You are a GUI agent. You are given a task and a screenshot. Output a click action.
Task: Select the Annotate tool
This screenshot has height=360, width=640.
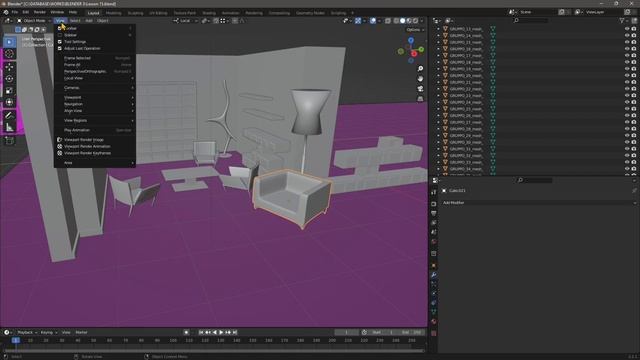pos(9,116)
